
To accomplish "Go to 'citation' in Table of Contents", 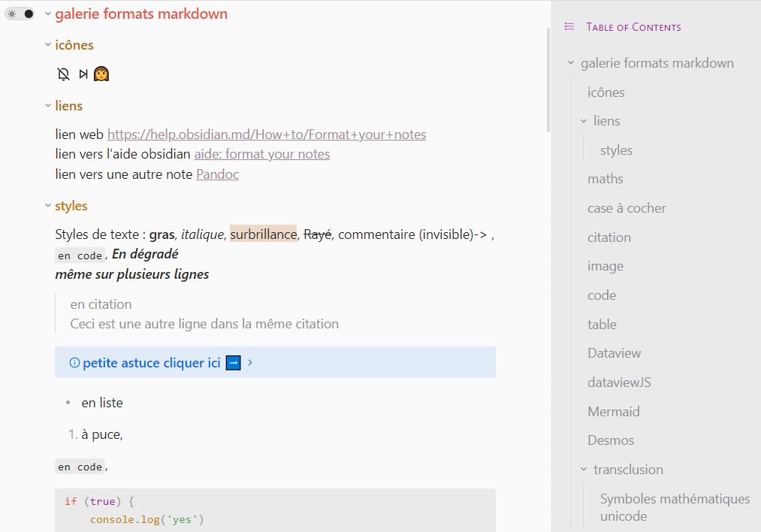I will point(609,237).
